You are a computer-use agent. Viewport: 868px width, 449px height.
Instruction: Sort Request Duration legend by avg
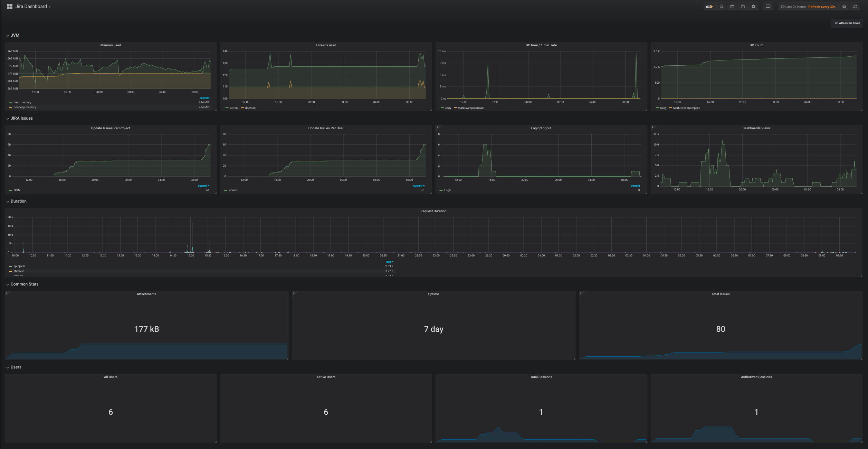click(x=389, y=262)
